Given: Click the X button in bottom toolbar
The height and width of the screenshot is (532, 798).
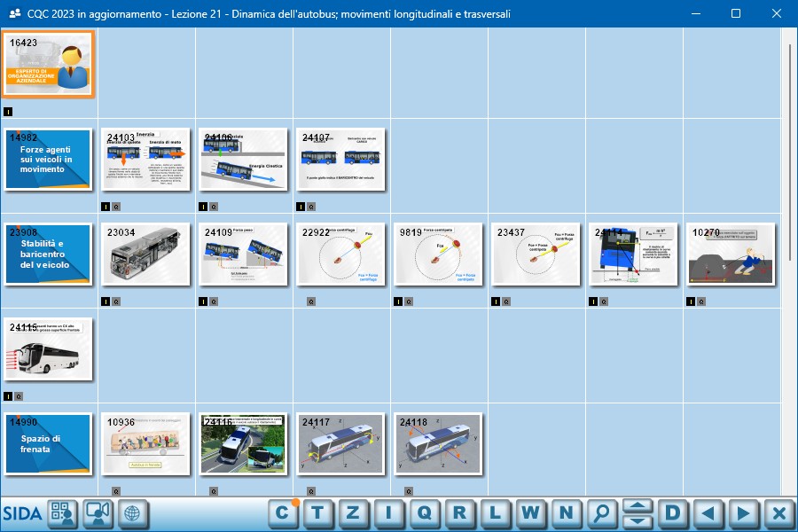Looking at the screenshot, I should pyautogui.click(x=778, y=512).
